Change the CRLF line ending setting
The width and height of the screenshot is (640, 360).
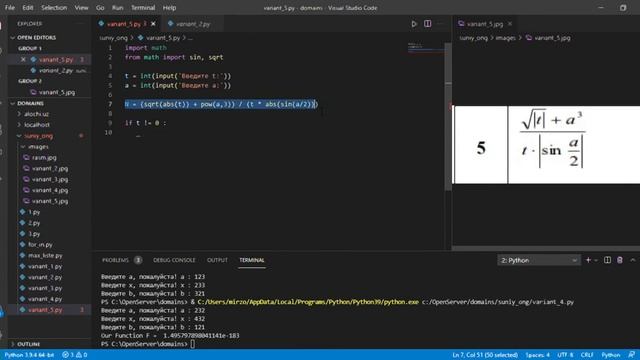coord(587,355)
